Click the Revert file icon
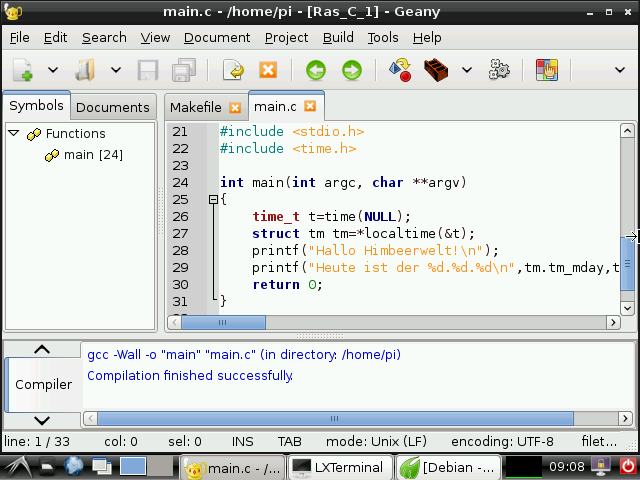640x480 pixels. click(x=233, y=70)
